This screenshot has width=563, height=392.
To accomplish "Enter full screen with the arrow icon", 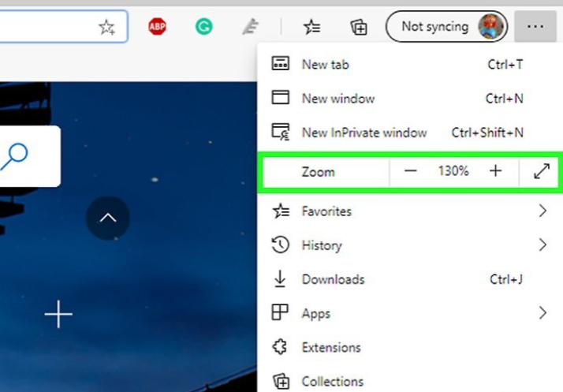I will click(541, 171).
